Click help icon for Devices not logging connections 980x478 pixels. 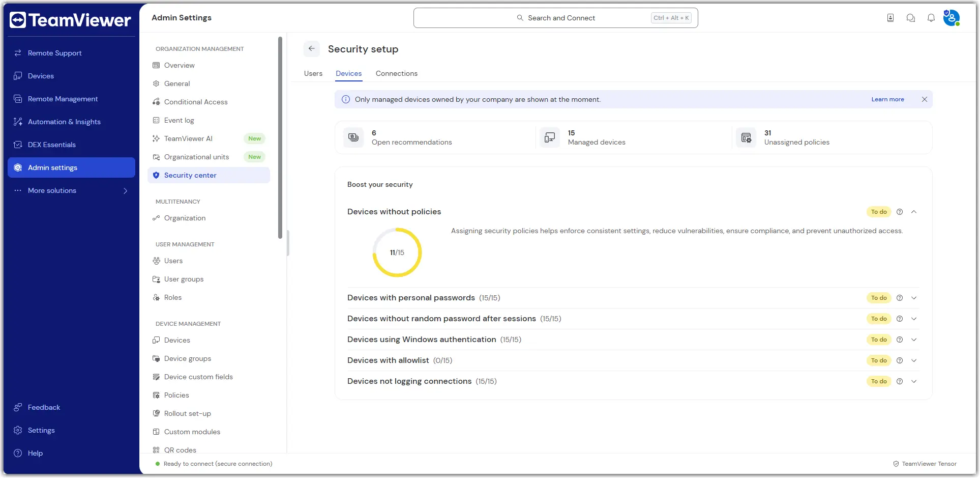(x=900, y=381)
